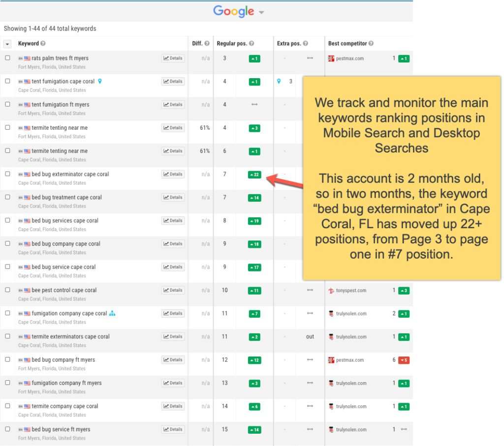Viewport: 504px width, 446px height.
Task: Click green +22 position change badge
Action: click(254, 175)
